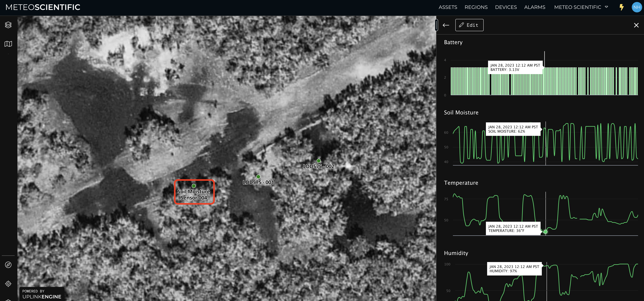
Task: Click the folded map icon in sidebar
Action: (8, 44)
